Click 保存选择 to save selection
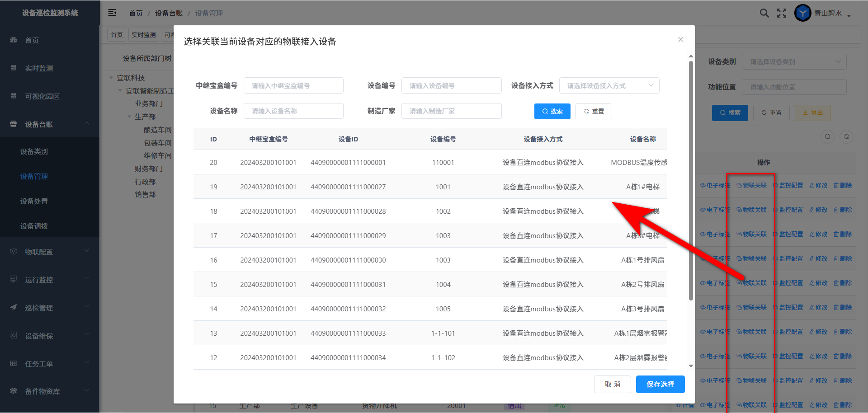The height and width of the screenshot is (413, 868). coord(660,384)
